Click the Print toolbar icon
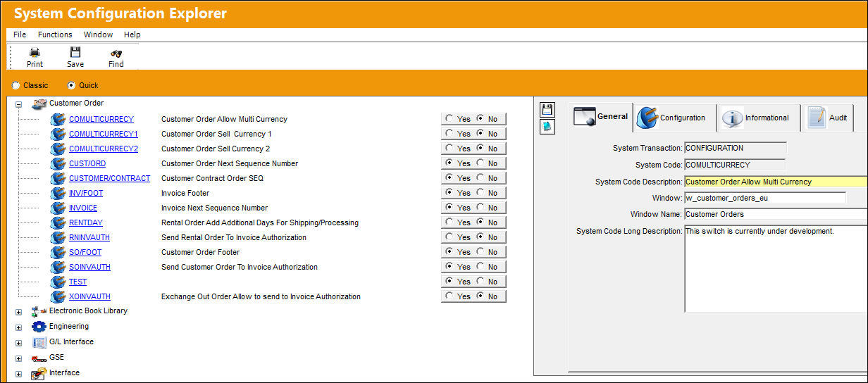The image size is (868, 383). 35,52
